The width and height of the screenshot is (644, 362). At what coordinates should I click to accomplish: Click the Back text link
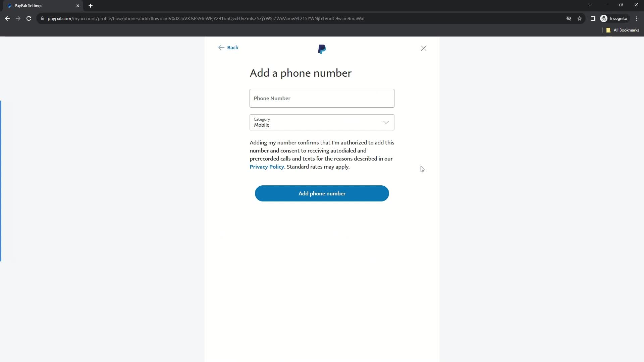pyautogui.click(x=233, y=47)
